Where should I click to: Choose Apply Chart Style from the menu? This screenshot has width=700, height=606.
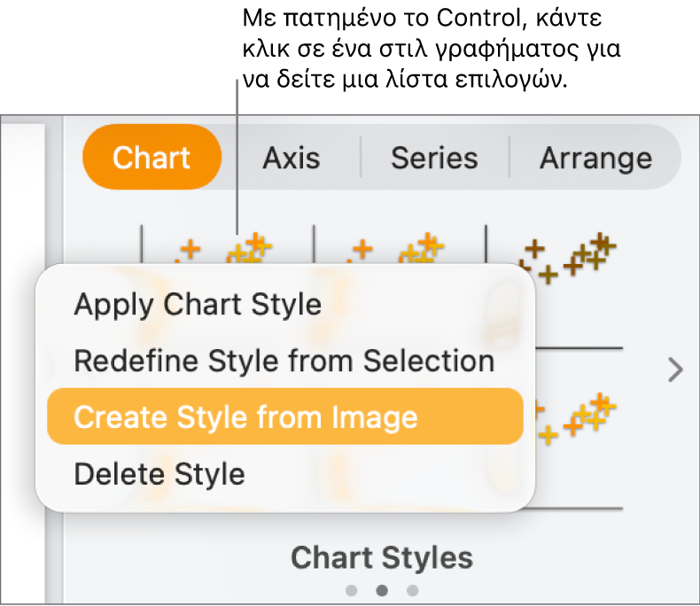point(197,305)
